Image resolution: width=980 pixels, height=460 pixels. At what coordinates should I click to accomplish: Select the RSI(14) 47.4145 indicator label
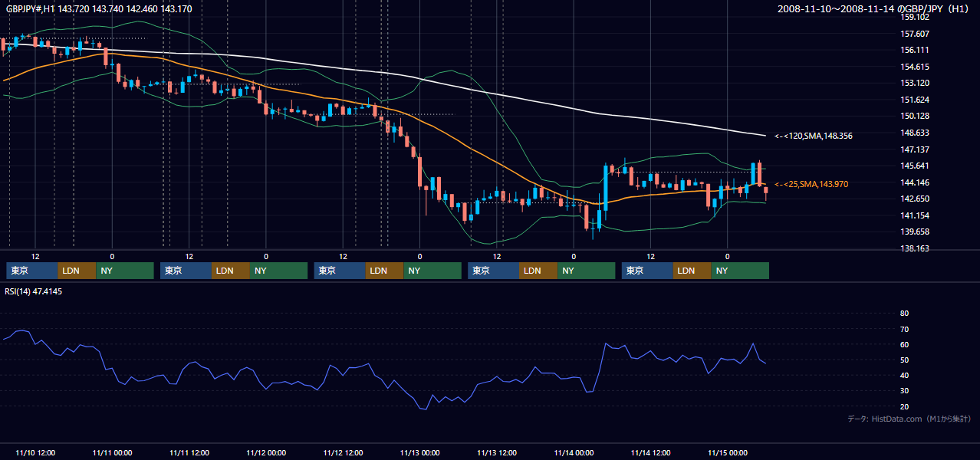pos(33,291)
